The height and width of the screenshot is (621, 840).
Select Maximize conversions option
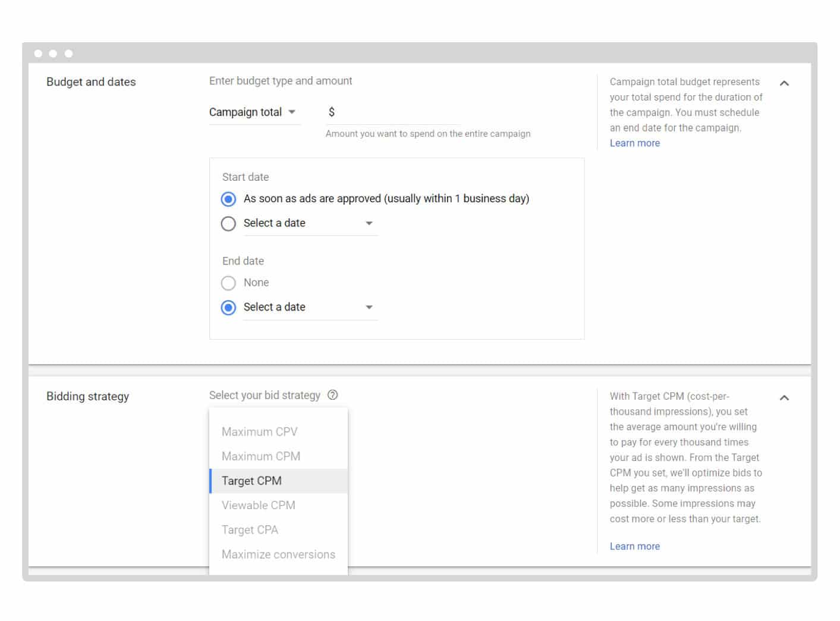(x=278, y=554)
